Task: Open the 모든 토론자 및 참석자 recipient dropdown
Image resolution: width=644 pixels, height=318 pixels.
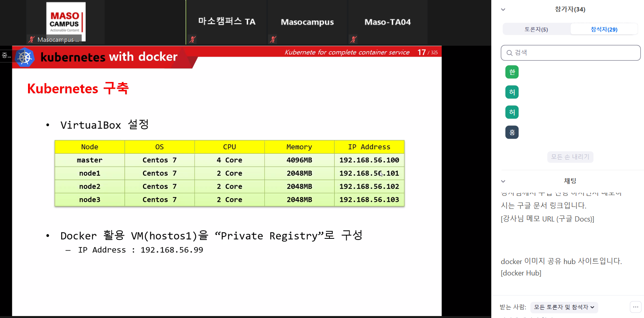Action: tap(564, 307)
